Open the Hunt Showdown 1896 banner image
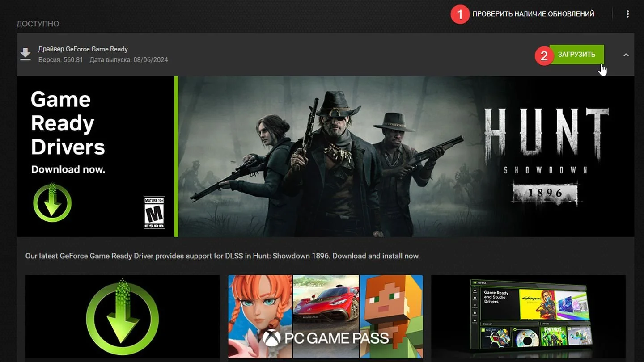This screenshot has height=362, width=644. [406, 156]
